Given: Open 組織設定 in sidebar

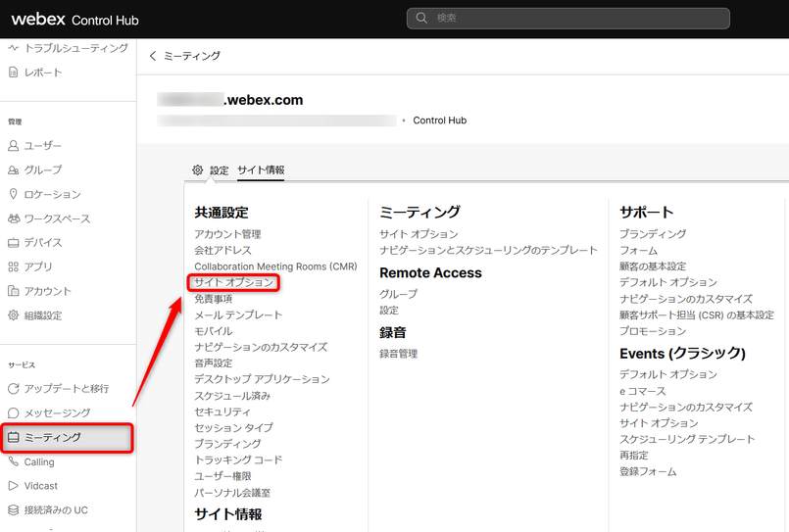Looking at the screenshot, I should coord(43,315).
